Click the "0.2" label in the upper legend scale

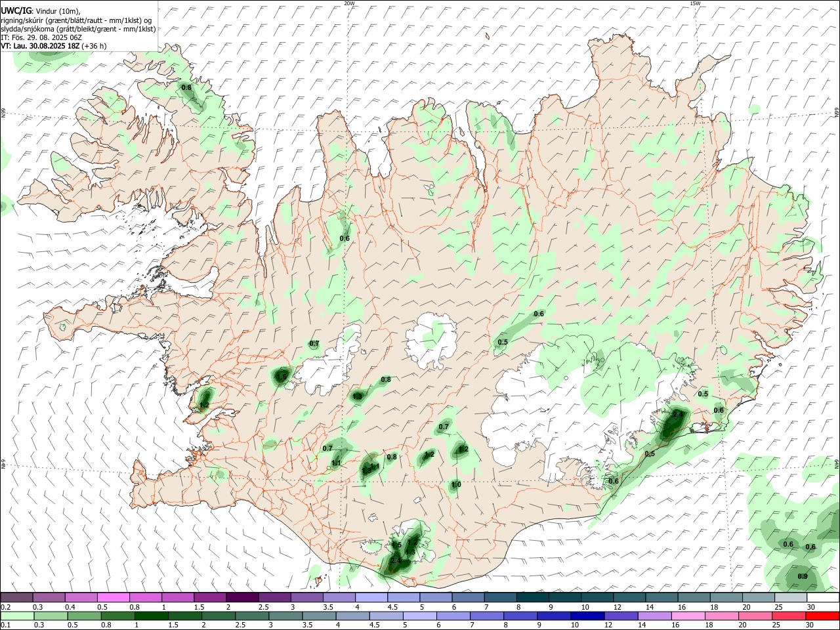click(6, 607)
